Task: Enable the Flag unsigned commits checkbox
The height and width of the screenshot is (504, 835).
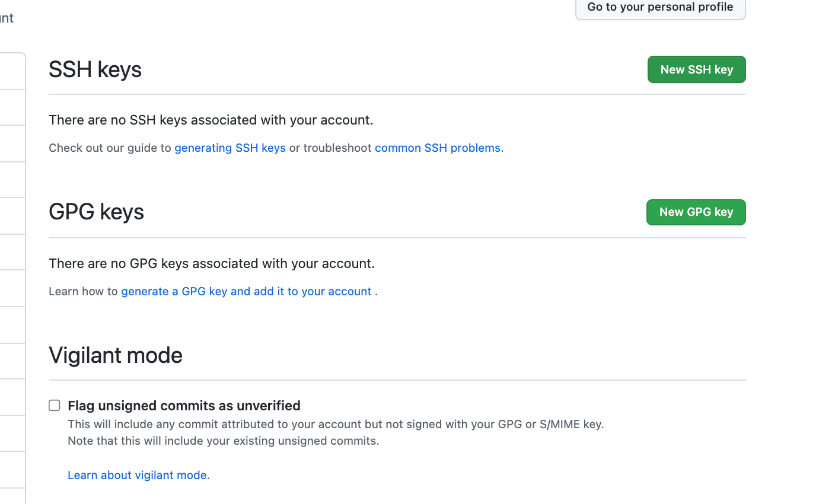Action: (55, 406)
